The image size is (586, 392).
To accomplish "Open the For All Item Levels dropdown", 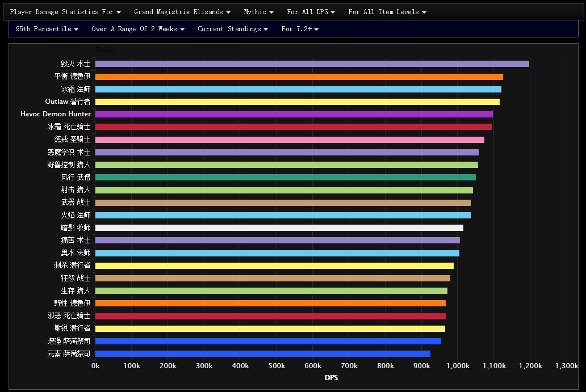I will 387,12.
